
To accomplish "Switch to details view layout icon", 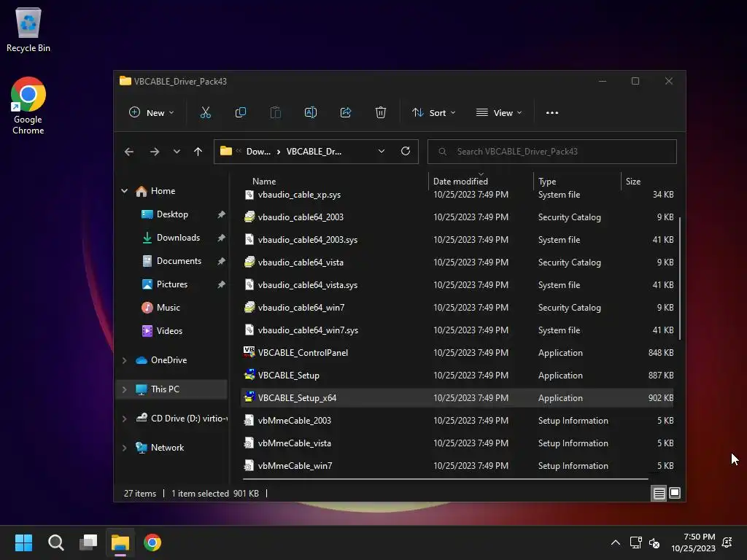I will tap(659, 494).
